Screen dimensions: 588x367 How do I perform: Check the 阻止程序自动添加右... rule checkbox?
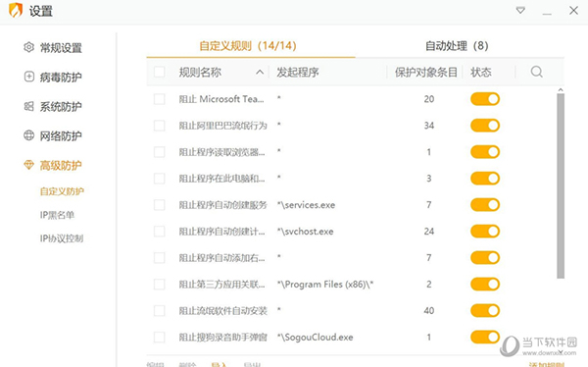point(160,258)
